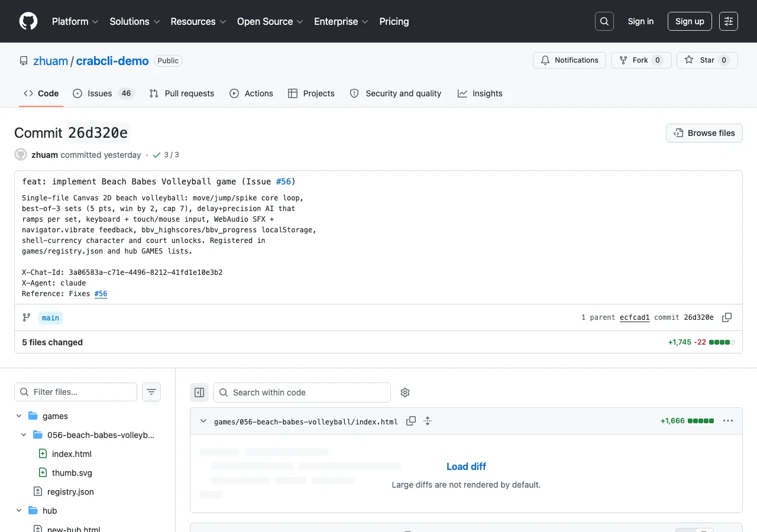Click the Load diff link
Image resolution: width=757 pixels, height=532 pixels.
click(x=466, y=466)
